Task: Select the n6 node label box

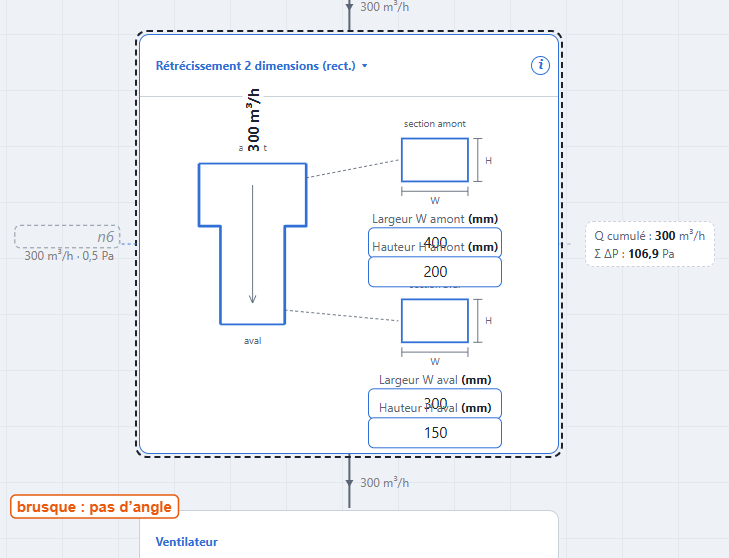Action: [67, 237]
